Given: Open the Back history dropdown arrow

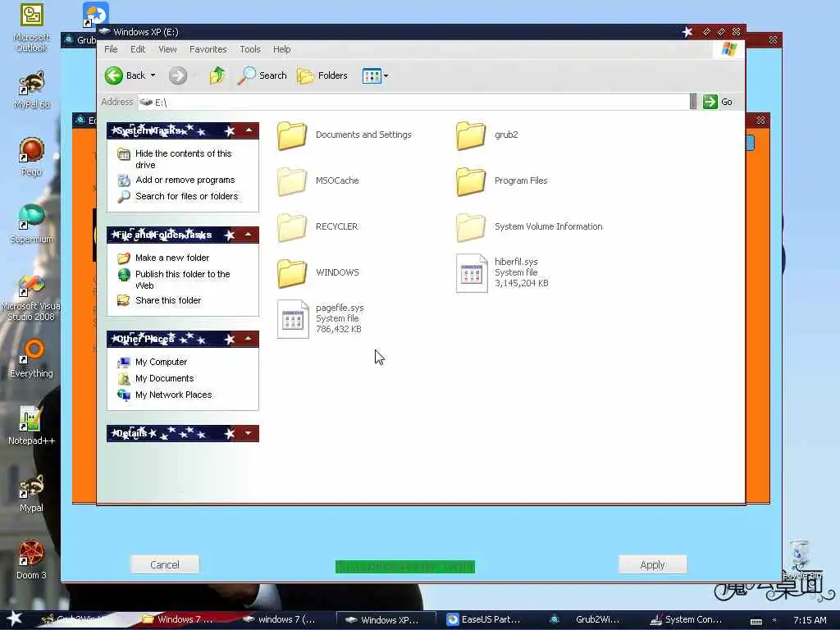Looking at the screenshot, I should coord(153,75).
